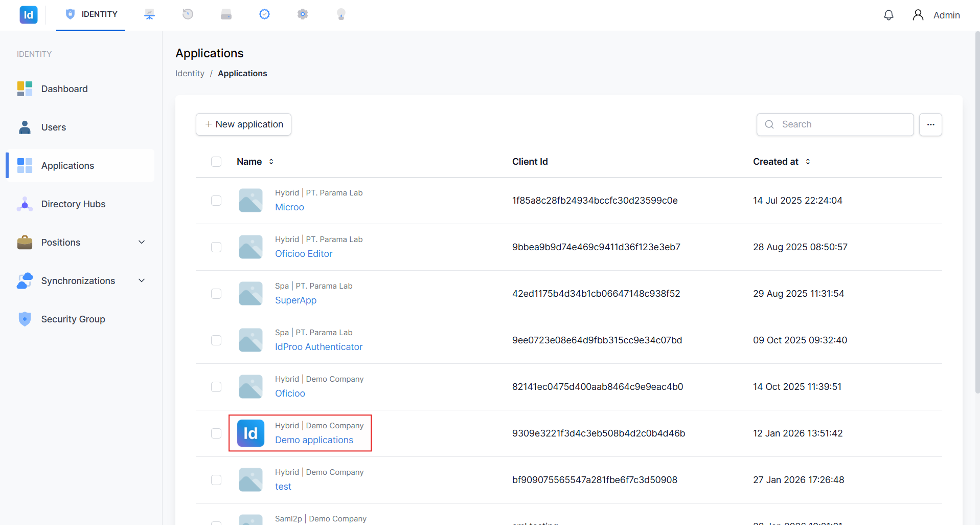Check the Oficioo Editor row checkbox
Screen dimensions: 980x525
[216, 247]
